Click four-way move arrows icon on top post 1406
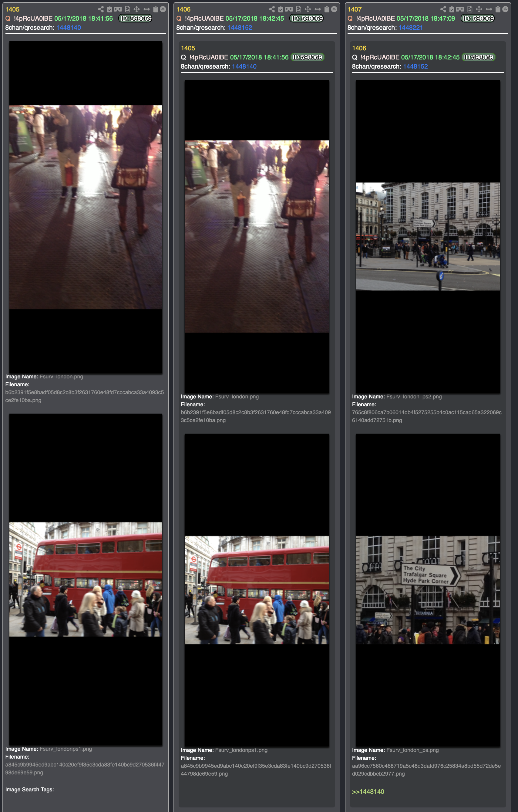 [308, 9]
